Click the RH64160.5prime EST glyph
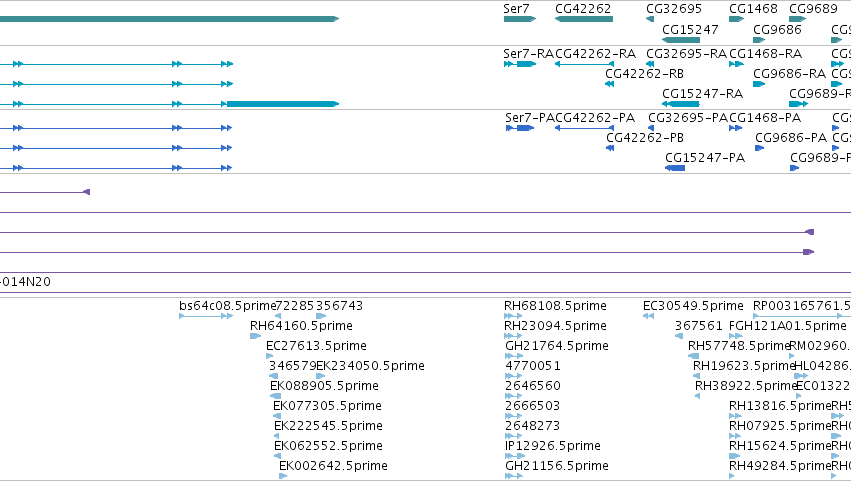 [x=256, y=336]
